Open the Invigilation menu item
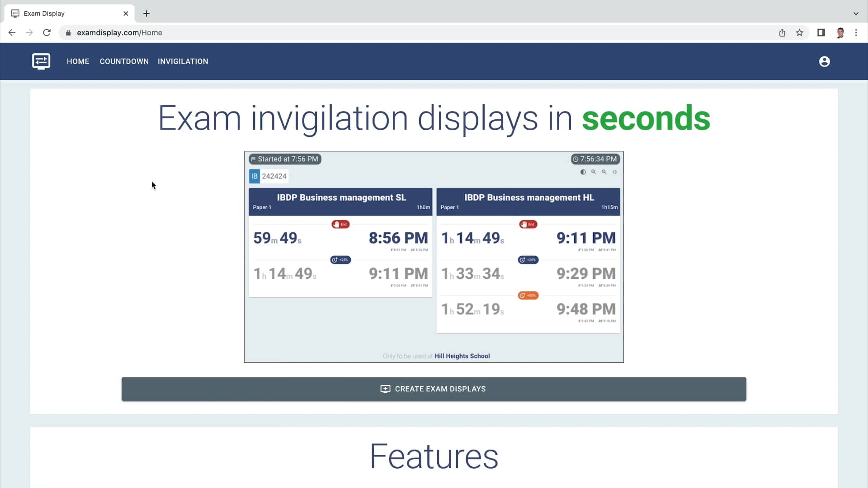This screenshot has width=868, height=488. pyautogui.click(x=183, y=61)
